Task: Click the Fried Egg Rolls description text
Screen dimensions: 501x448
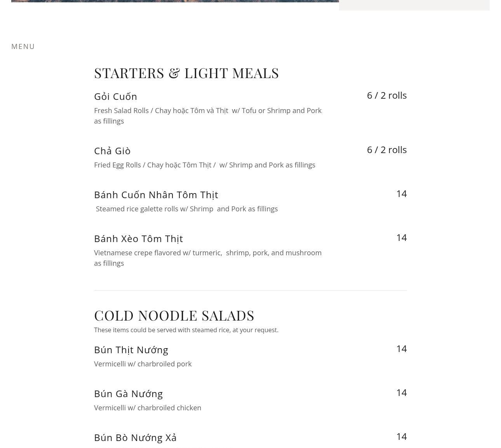Action: pyautogui.click(x=204, y=165)
